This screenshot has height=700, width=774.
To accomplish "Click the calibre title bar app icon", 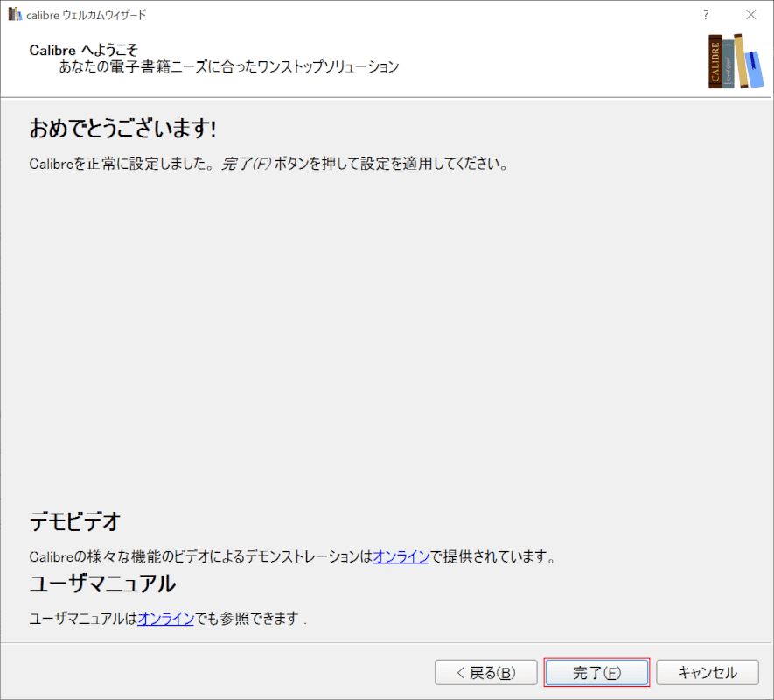I will point(15,14).
